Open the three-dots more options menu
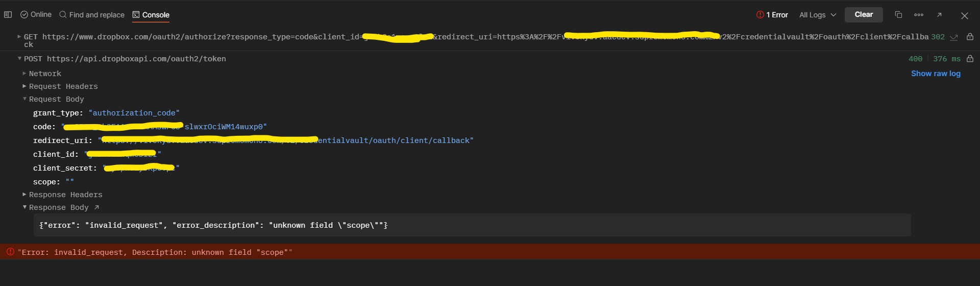 [919, 15]
